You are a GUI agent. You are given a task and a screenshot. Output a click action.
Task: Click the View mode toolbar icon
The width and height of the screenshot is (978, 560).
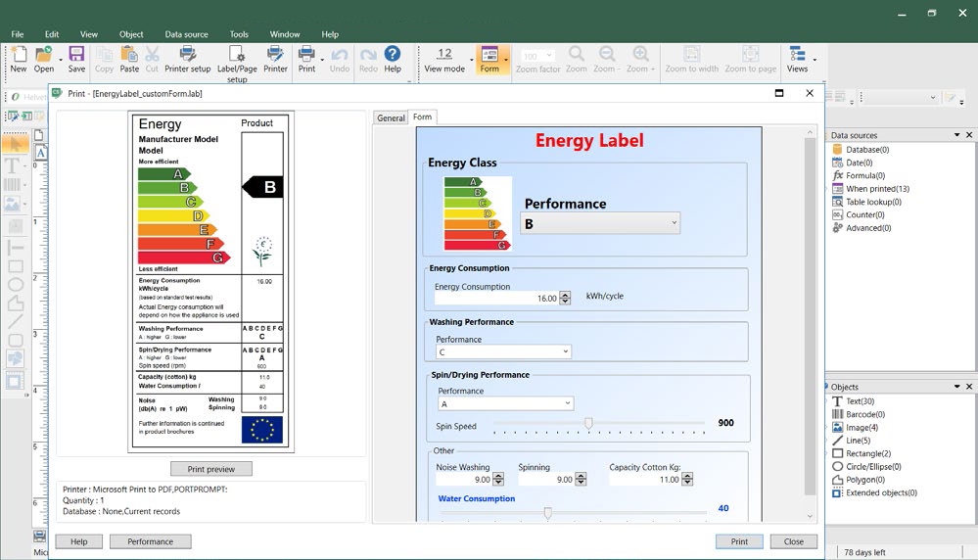444,59
